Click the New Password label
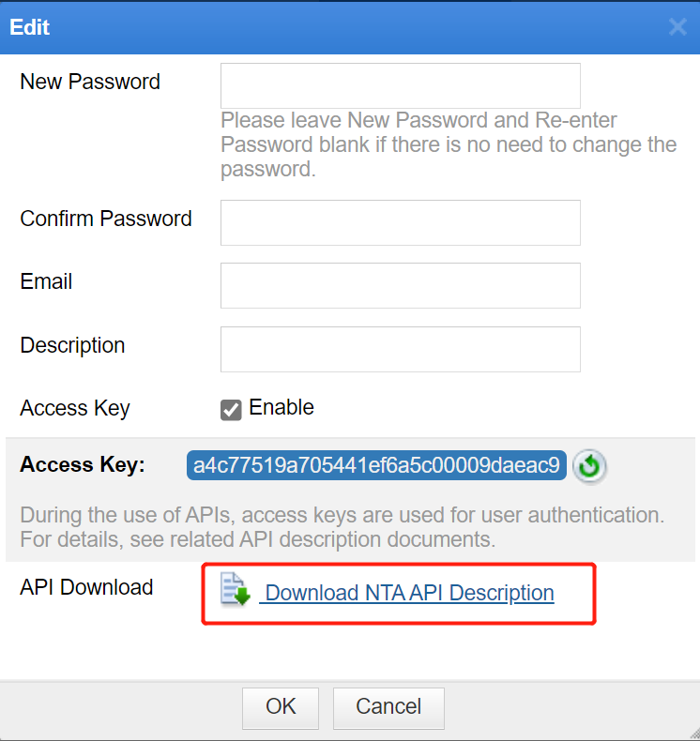 point(90,82)
